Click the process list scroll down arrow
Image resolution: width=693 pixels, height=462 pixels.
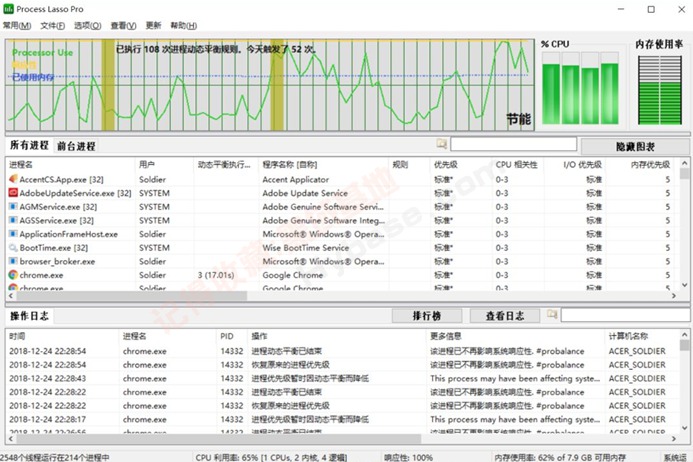coord(684,285)
